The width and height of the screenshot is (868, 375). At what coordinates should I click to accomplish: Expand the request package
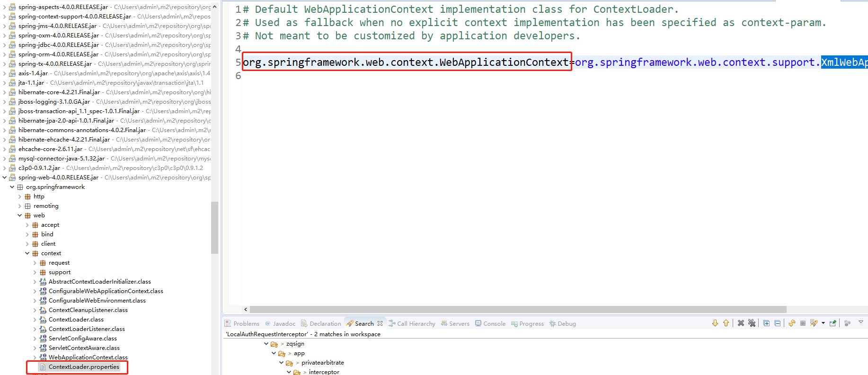click(x=35, y=263)
